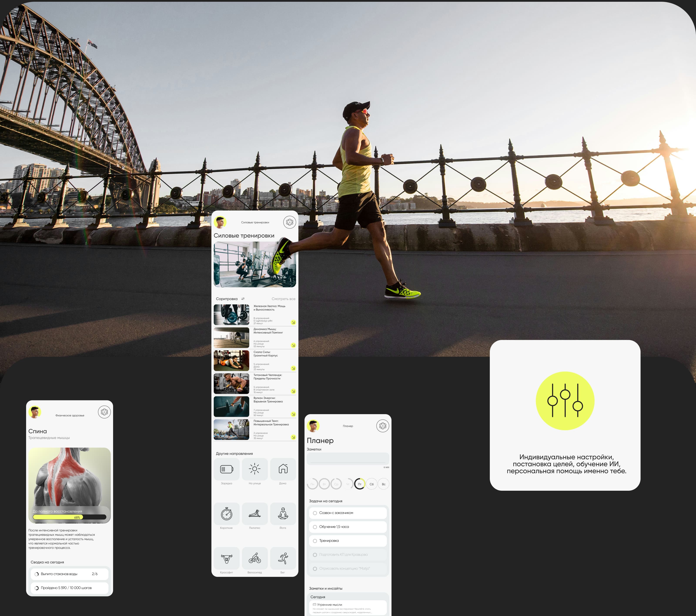Open the Кроссфит kettlebell icon
This screenshot has width=696, height=616.
pyautogui.click(x=226, y=558)
